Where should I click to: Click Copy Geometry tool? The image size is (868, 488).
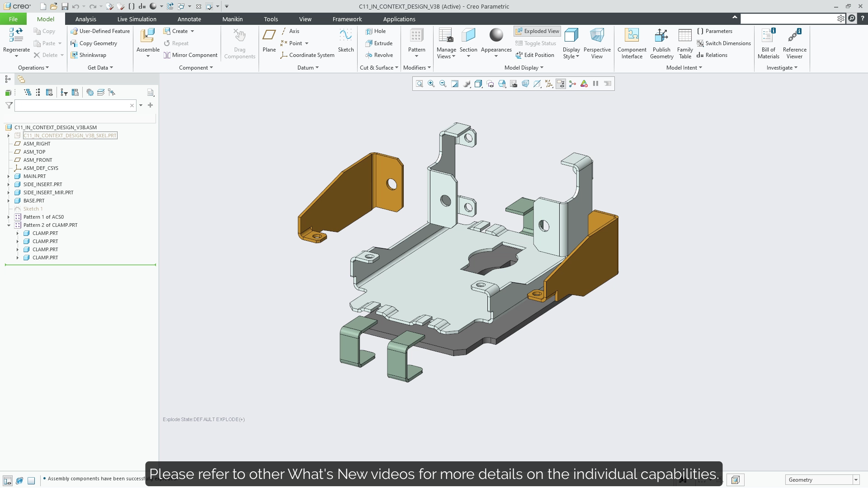(94, 43)
